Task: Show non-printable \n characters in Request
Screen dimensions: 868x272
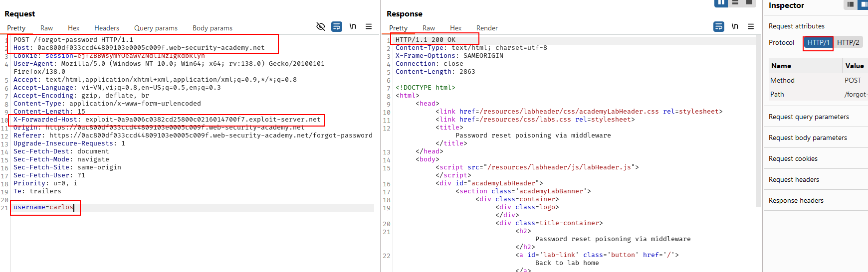Action: [x=353, y=26]
